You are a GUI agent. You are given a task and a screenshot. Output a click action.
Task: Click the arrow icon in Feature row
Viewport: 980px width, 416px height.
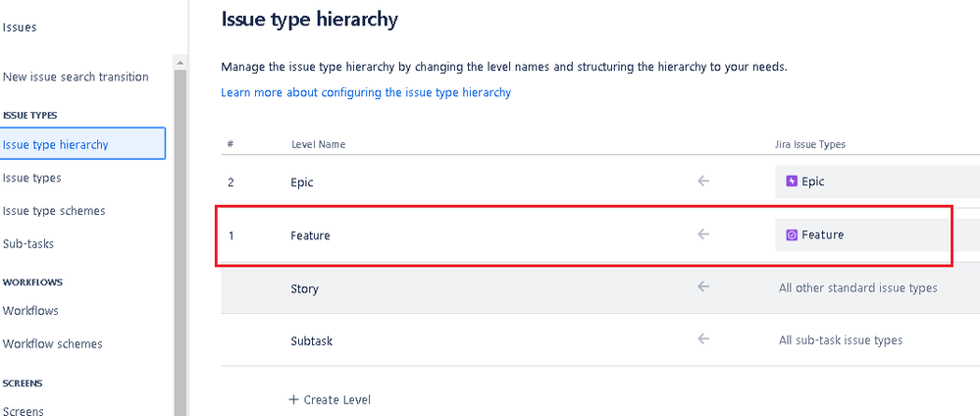pyautogui.click(x=703, y=234)
